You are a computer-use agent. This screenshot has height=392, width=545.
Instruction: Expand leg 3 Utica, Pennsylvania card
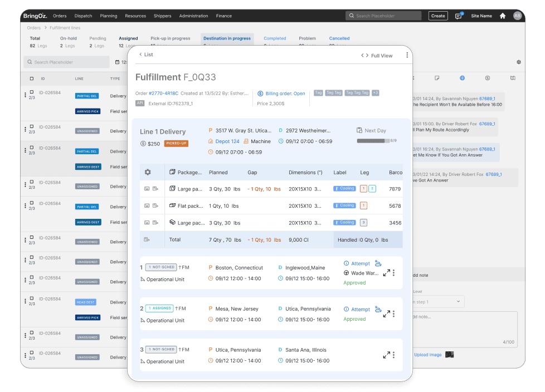click(x=387, y=355)
